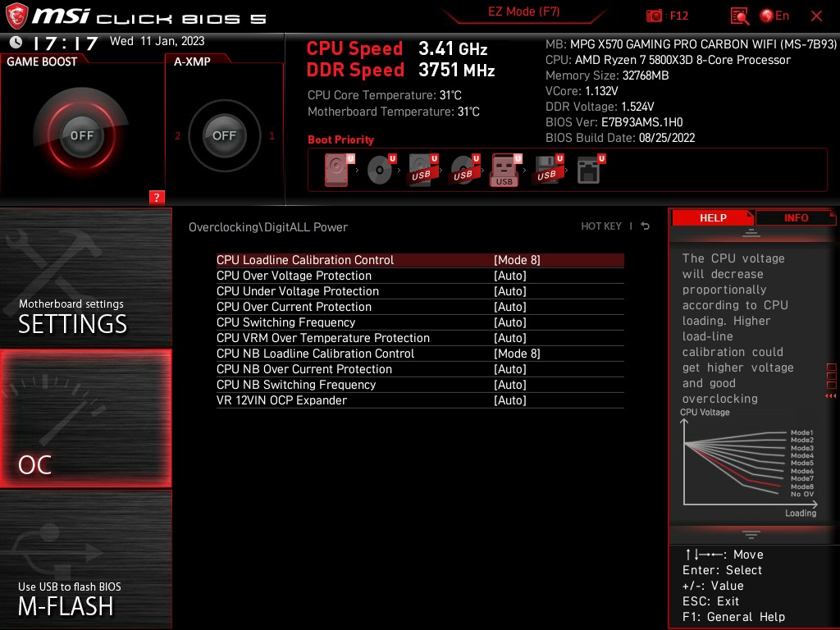Image resolution: width=840 pixels, height=630 pixels.
Task: Toggle the GAME BOOST OFF knob
Action: pyautogui.click(x=81, y=135)
